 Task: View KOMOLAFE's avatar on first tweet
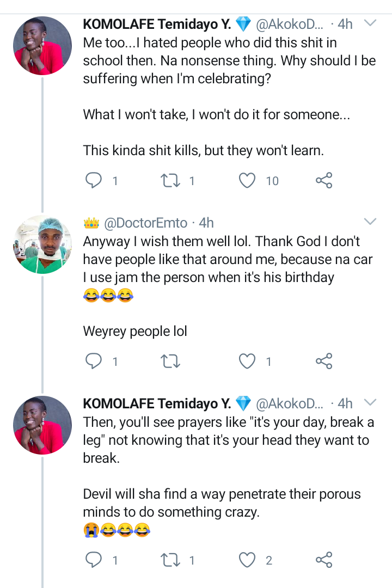42,46
